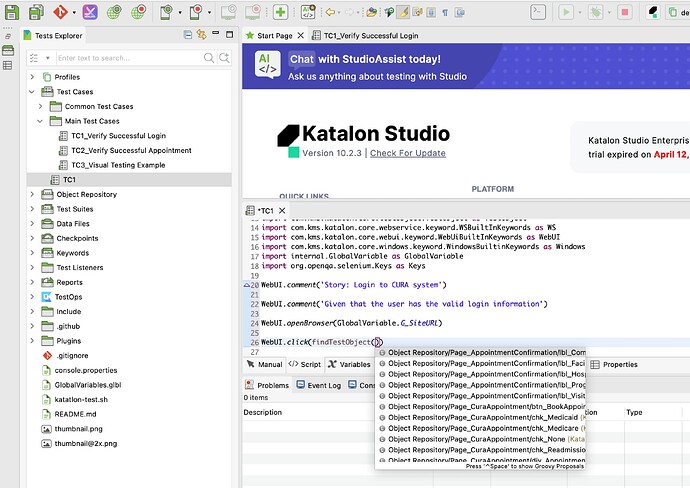This screenshot has height=488, width=690.
Task: Click the keyword browser icon in left strip
Action: tap(8, 51)
